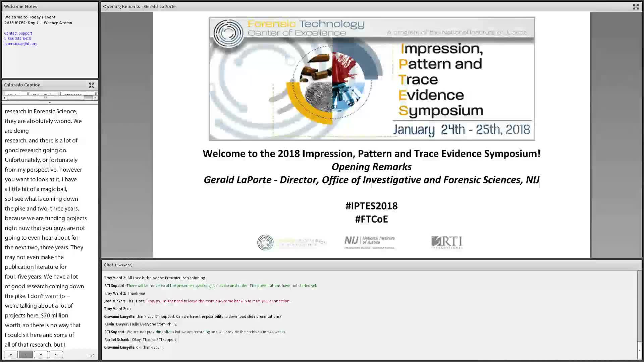Enter full screen for the presentation pod
Screen dimensions: 644x362
pos(636,7)
